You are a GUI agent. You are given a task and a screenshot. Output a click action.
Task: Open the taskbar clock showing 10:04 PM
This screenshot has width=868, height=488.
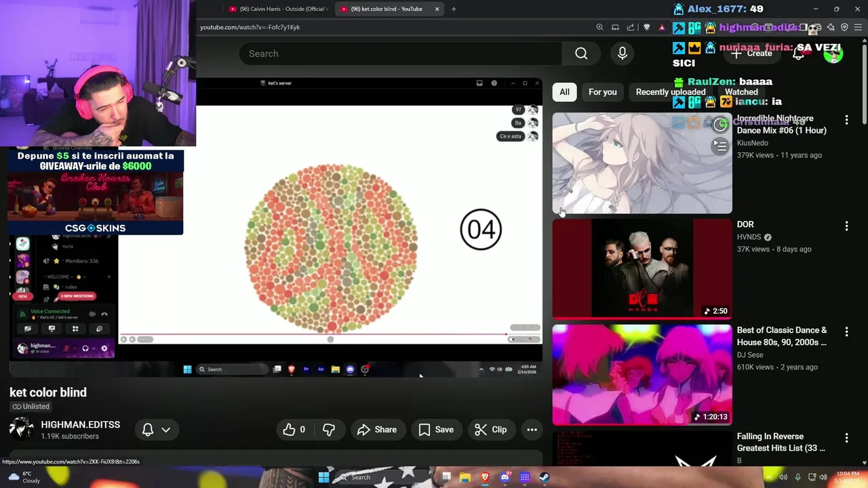(x=848, y=477)
